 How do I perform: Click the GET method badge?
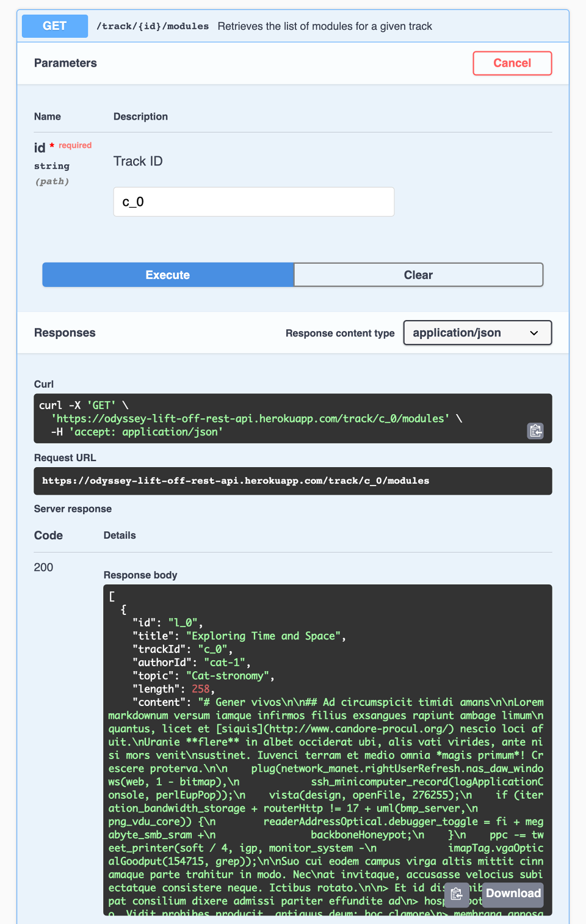55,26
